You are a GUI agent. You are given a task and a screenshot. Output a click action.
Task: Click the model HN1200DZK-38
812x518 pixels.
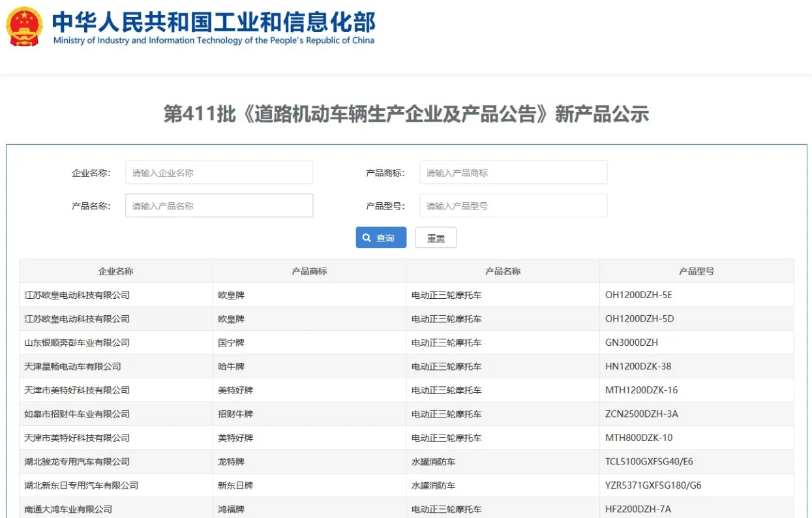638,367
